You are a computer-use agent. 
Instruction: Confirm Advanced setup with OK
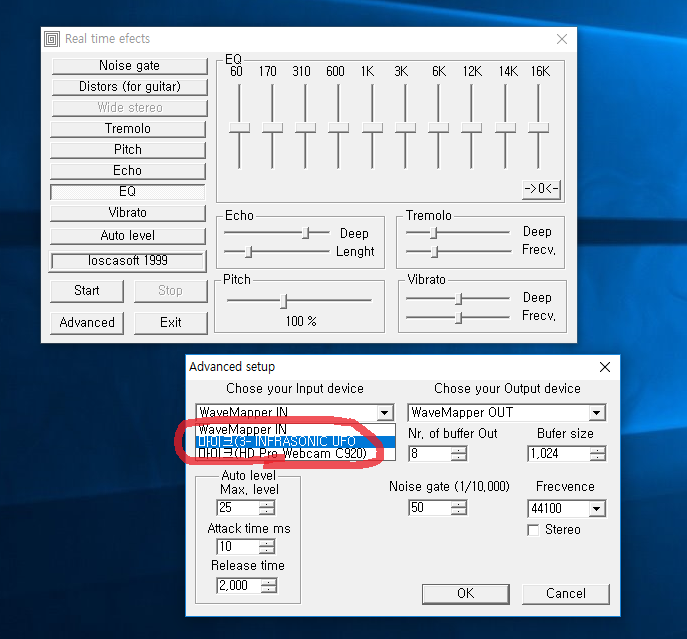[466, 594]
